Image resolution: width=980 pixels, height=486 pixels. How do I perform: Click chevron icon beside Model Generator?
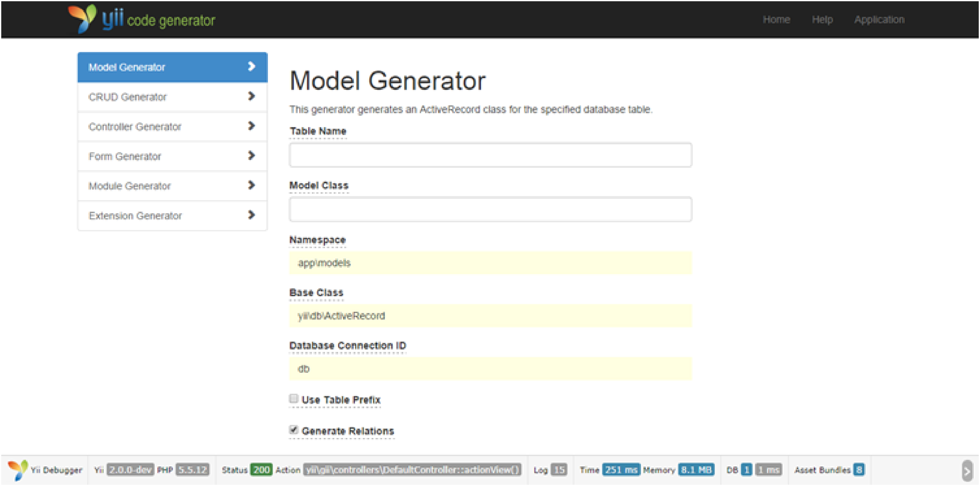tap(251, 66)
